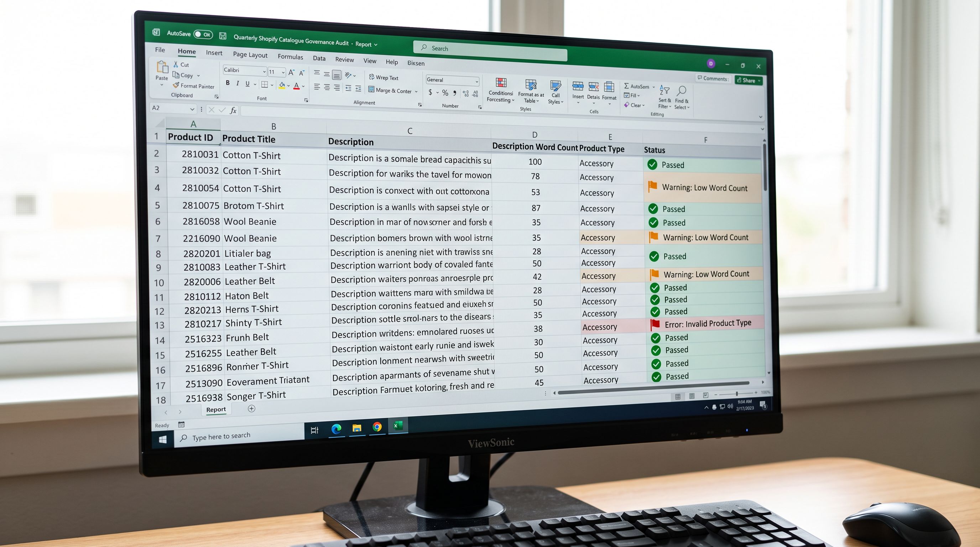Open the Share button dropdown
Image resolution: width=980 pixels, height=547 pixels.
point(759,80)
